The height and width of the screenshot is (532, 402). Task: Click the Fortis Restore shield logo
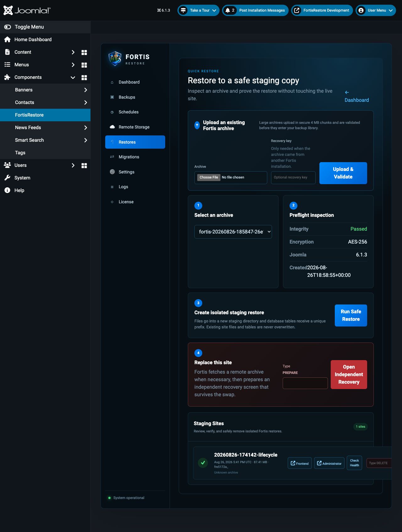coord(115,58)
